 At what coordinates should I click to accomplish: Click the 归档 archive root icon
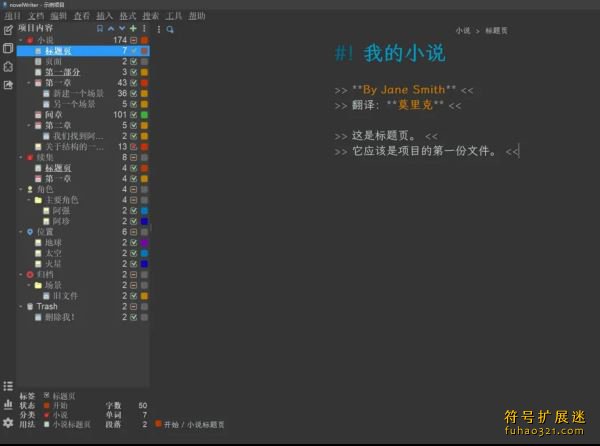click(30, 275)
